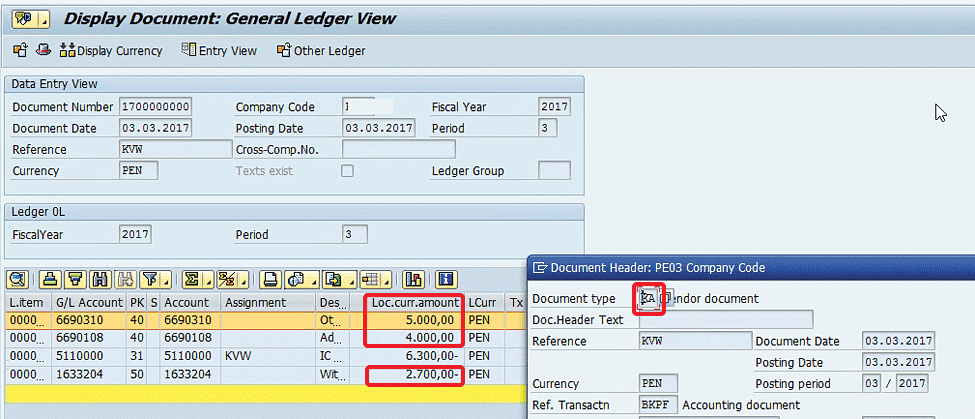Click the Period field in Ledger 0L
Screen dimensions: 975x419
pos(354,235)
